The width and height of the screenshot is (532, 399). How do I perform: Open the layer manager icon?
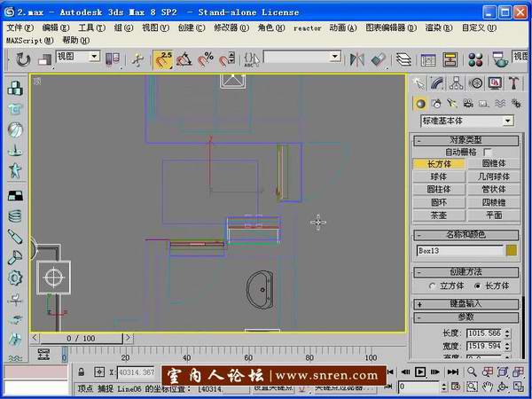coord(403,59)
